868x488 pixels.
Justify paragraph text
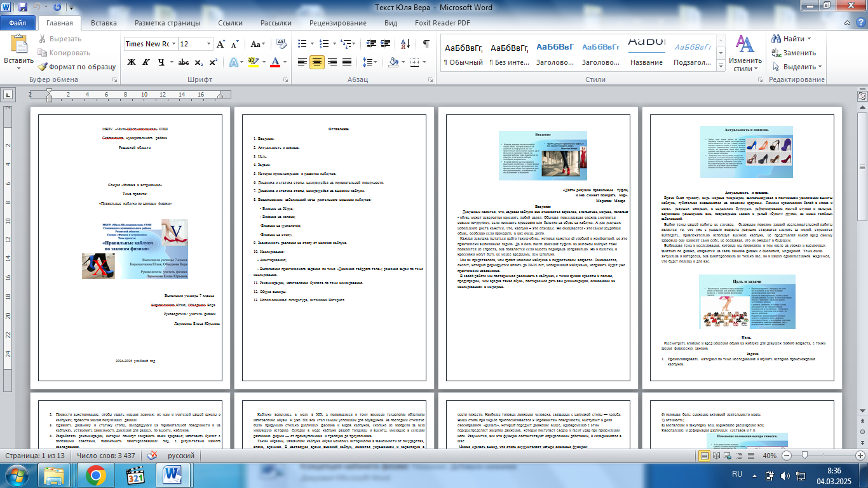(346, 62)
